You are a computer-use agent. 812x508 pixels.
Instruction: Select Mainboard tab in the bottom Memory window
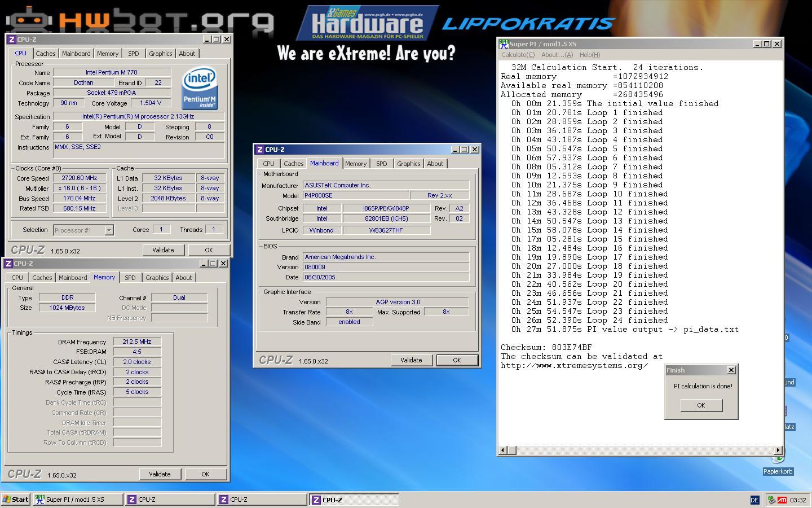(73, 278)
